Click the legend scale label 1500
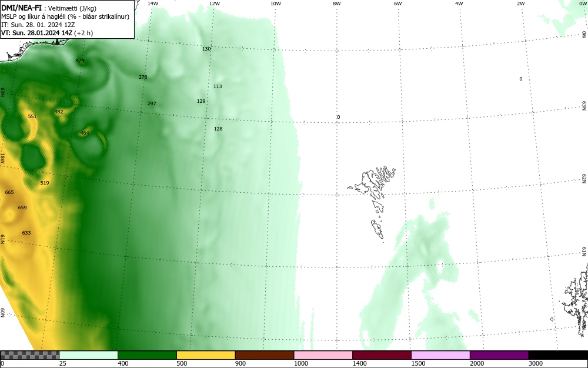Image resolution: width=588 pixels, height=368 pixels. (419, 363)
